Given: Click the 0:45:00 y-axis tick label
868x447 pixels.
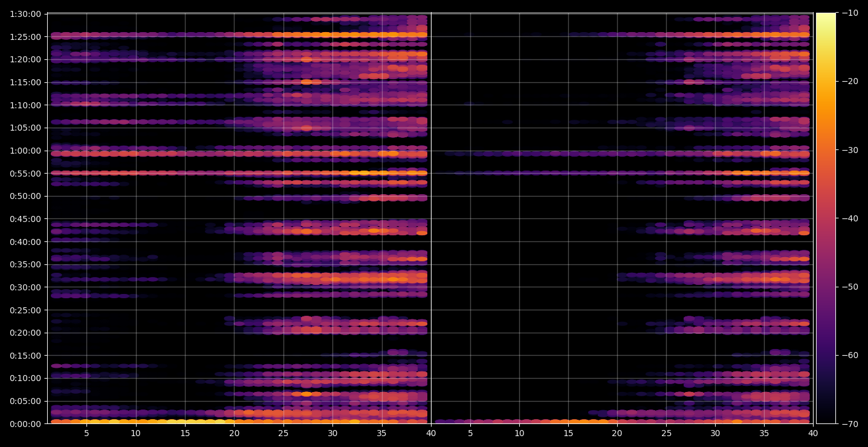Looking at the screenshot, I should 25,219.
